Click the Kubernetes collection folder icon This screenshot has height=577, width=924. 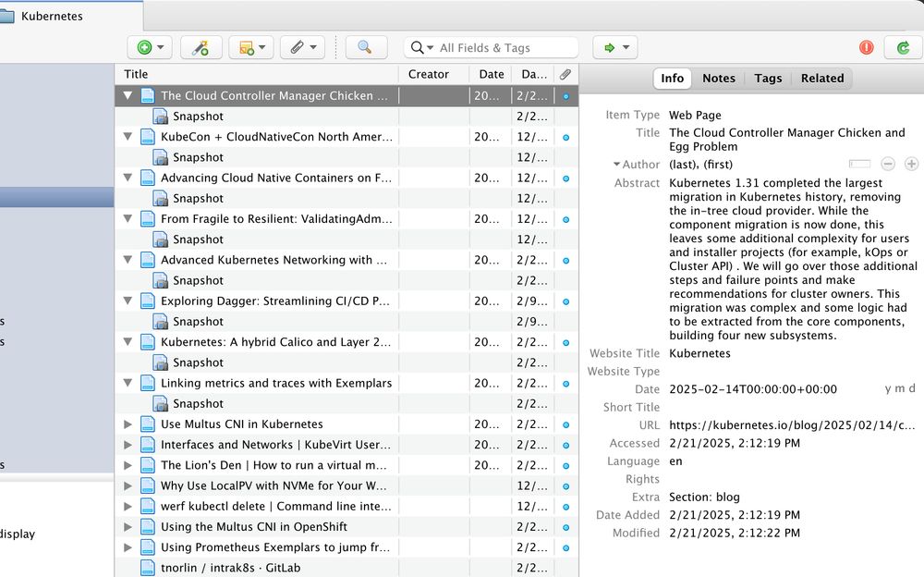(x=6, y=16)
